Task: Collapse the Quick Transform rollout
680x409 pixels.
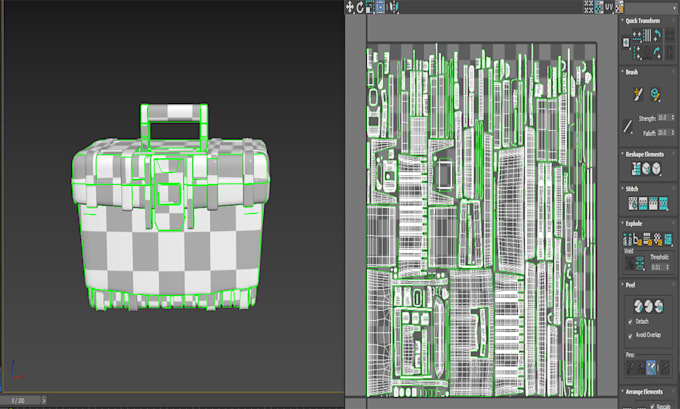Action: coord(642,20)
